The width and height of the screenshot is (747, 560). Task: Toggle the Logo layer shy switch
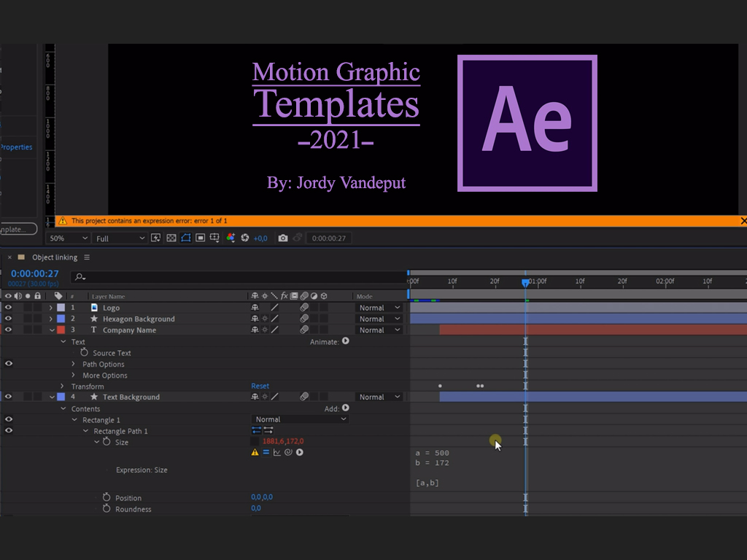255,308
